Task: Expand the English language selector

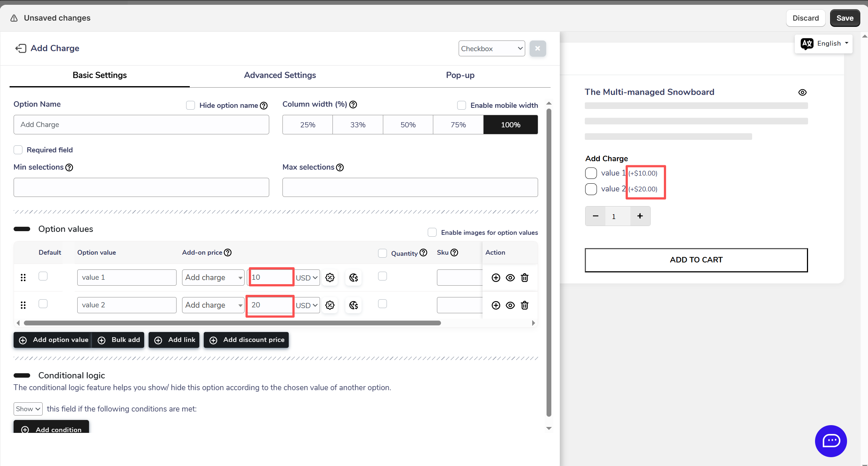Action: [824, 43]
